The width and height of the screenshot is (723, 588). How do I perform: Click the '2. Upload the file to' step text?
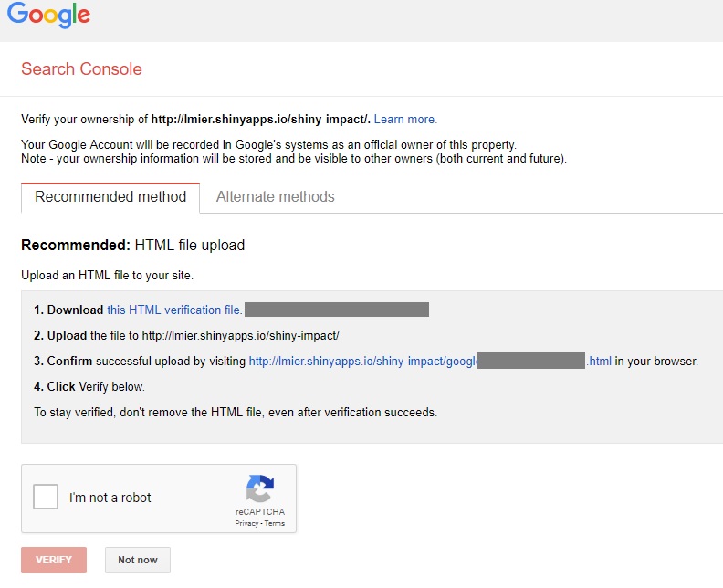point(187,335)
